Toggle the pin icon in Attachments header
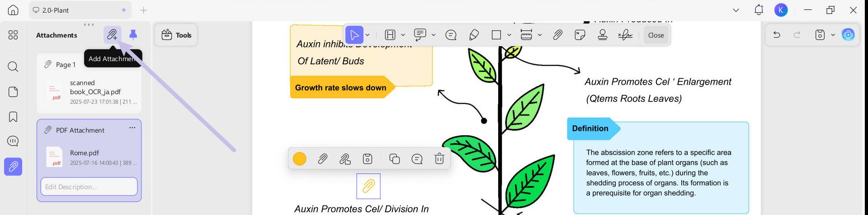 [x=133, y=35]
